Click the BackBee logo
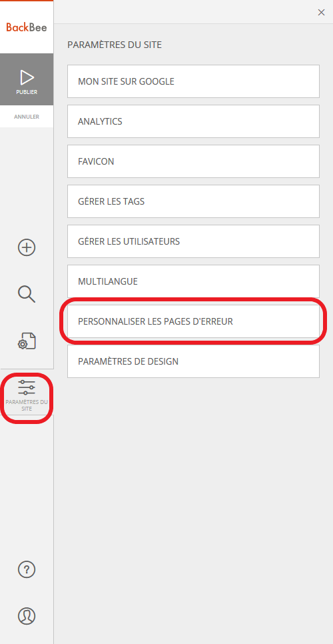 26,27
